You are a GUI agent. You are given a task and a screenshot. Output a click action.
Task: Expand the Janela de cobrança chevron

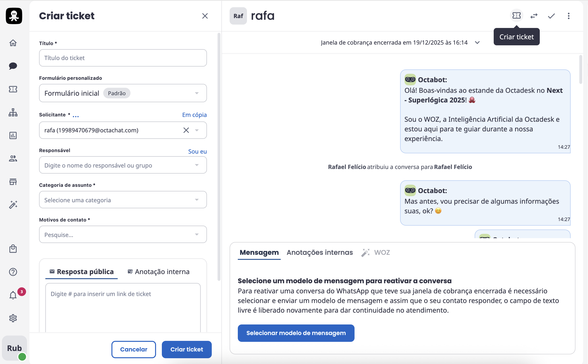coord(477,43)
